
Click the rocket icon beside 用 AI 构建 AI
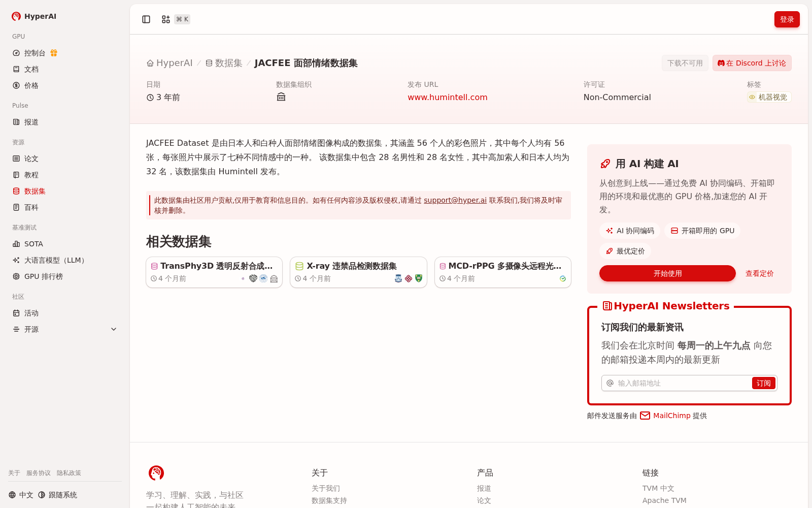point(605,164)
